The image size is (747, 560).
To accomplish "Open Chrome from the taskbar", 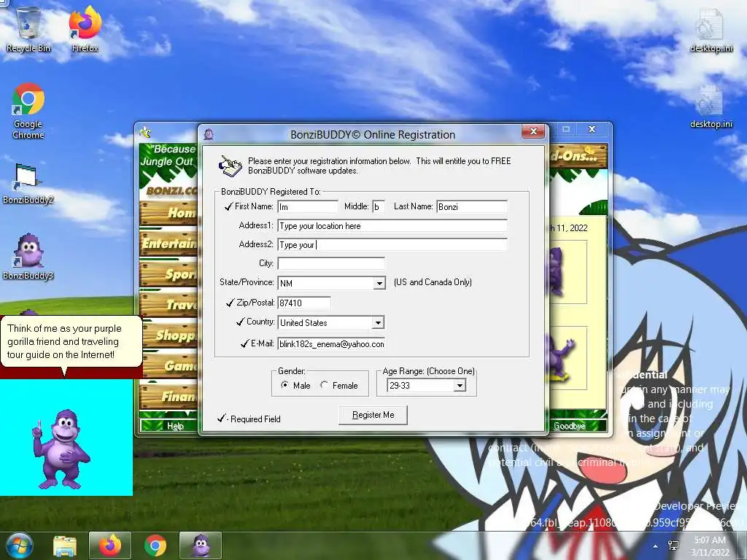I will (155, 545).
